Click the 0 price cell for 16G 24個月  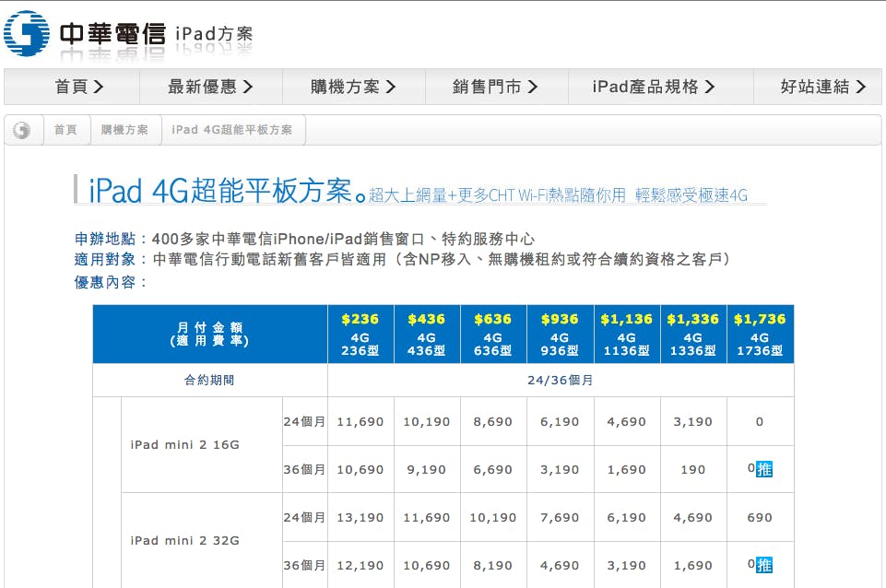point(760,422)
